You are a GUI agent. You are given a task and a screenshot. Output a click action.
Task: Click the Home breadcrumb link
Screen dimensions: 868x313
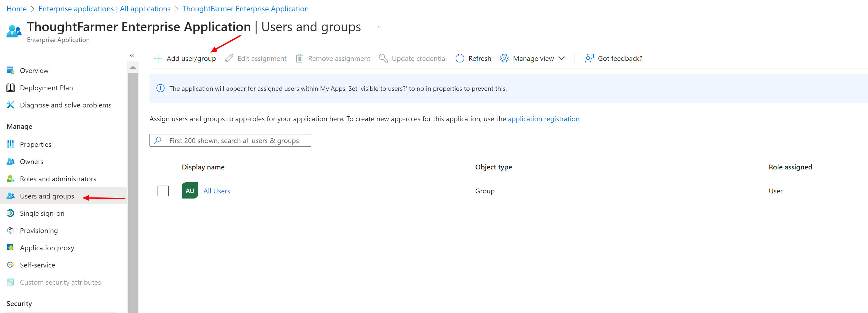[16, 9]
